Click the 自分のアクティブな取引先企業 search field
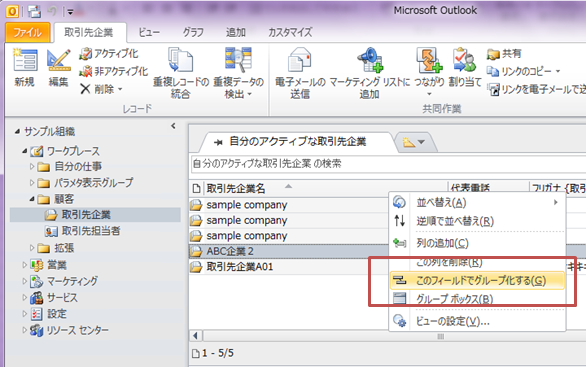The image size is (586, 367). pyautogui.click(x=388, y=164)
